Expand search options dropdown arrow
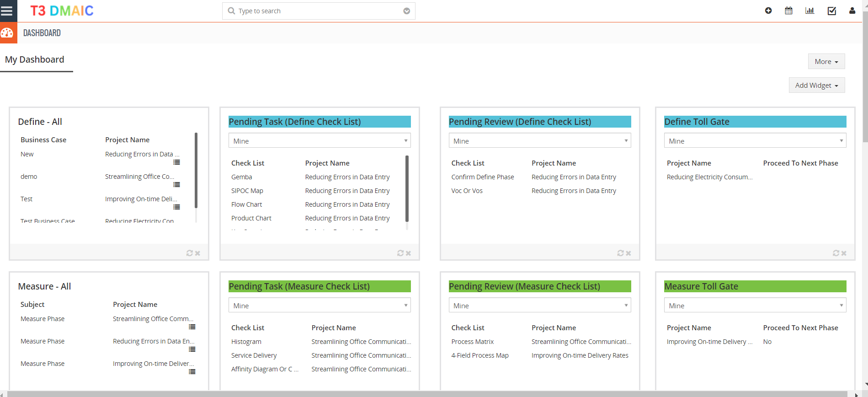Screen dimensions: 868x397 pyautogui.click(x=406, y=11)
